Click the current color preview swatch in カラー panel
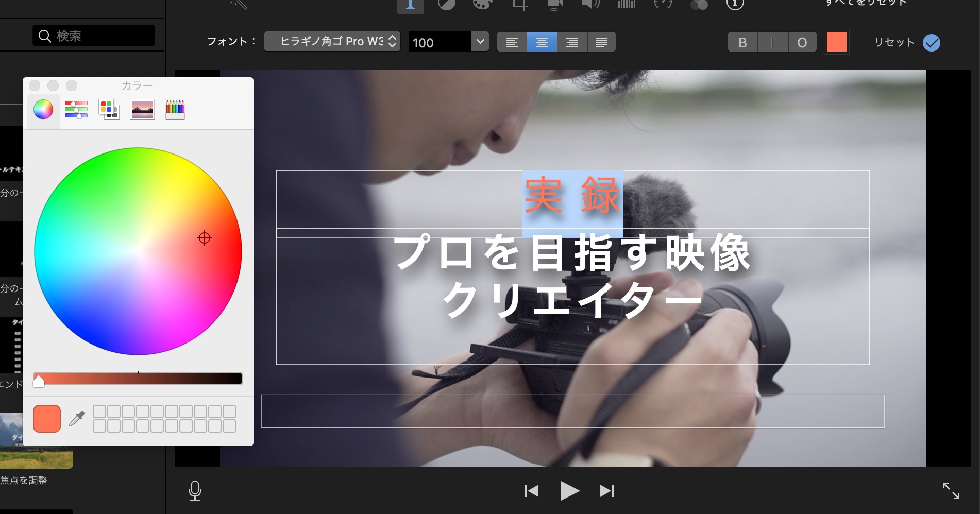This screenshot has height=514, width=980. coord(47,419)
